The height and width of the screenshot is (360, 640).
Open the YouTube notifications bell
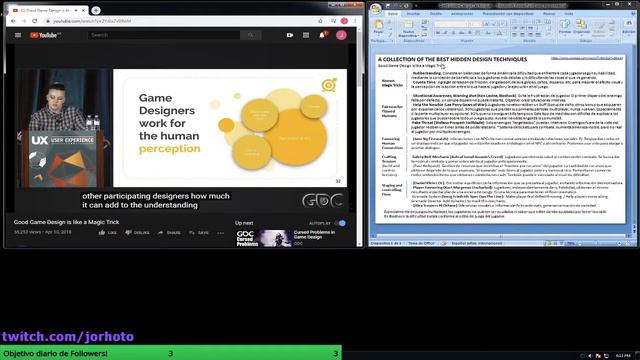(x=322, y=35)
